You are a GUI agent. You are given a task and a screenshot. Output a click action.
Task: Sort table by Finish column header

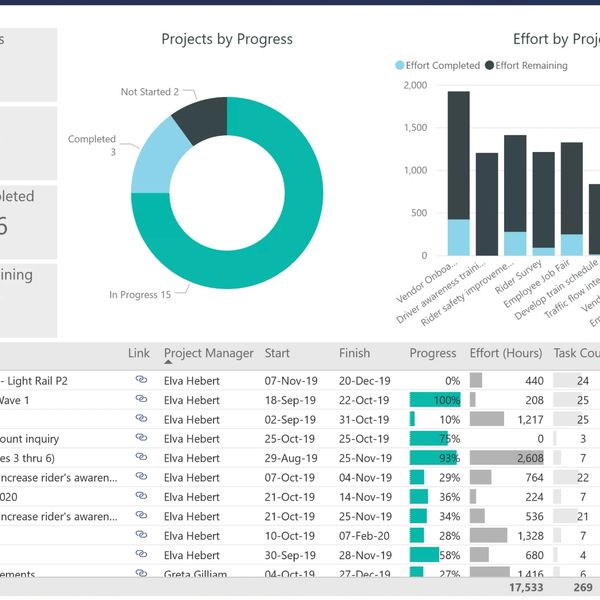click(x=354, y=353)
